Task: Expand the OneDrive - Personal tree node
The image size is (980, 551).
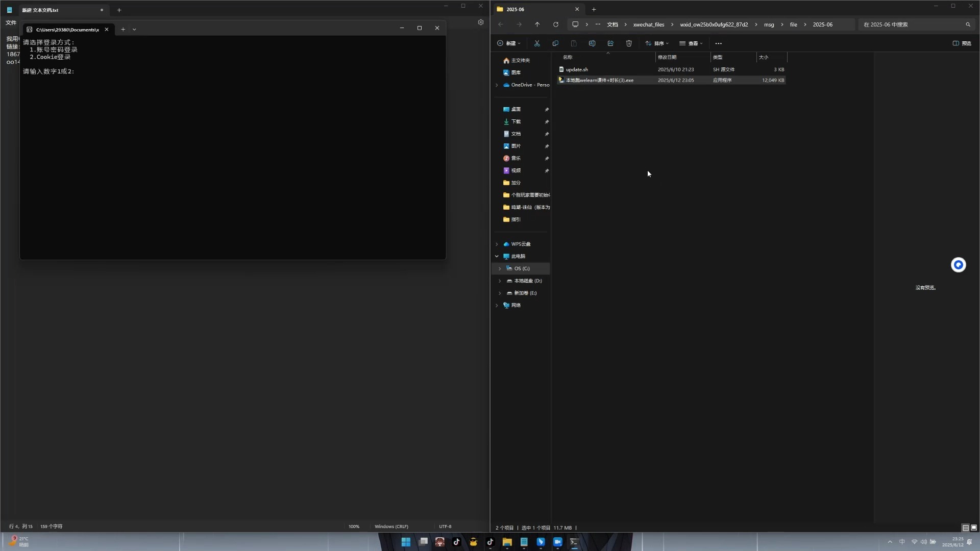Action: [497, 85]
